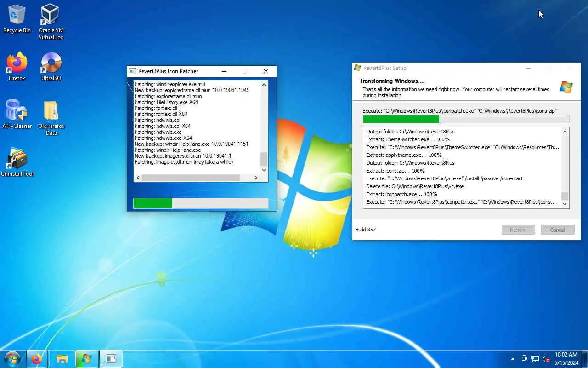Select the UltraISO desktop shortcut
The height and width of the screenshot is (368, 588).
click(51, 66)
